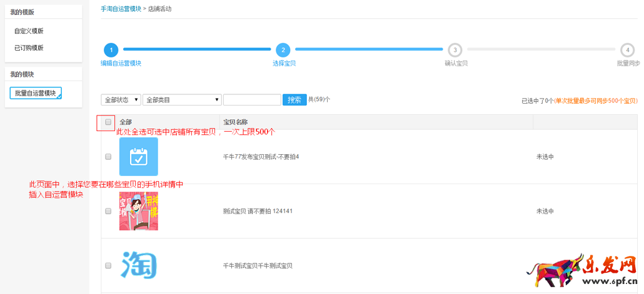Click step 2 circle 选择宝贝
644x294 pixels.
click(x=283, y=50)
